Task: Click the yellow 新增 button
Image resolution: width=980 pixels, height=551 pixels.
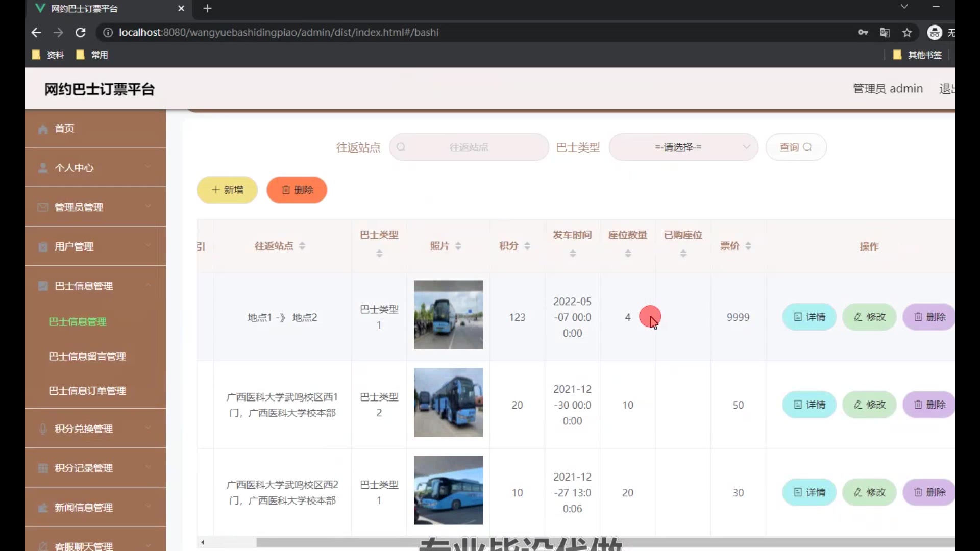Action: [x=227, y=190]
